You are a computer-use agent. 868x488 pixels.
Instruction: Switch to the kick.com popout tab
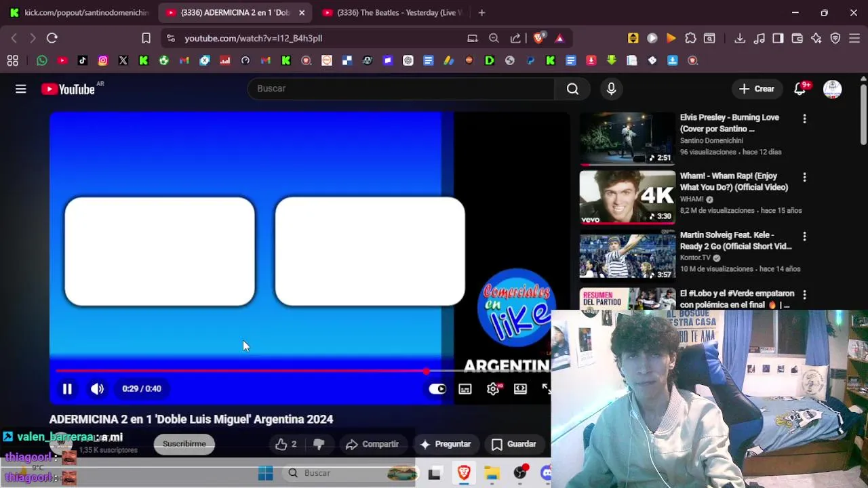[79, 12]
